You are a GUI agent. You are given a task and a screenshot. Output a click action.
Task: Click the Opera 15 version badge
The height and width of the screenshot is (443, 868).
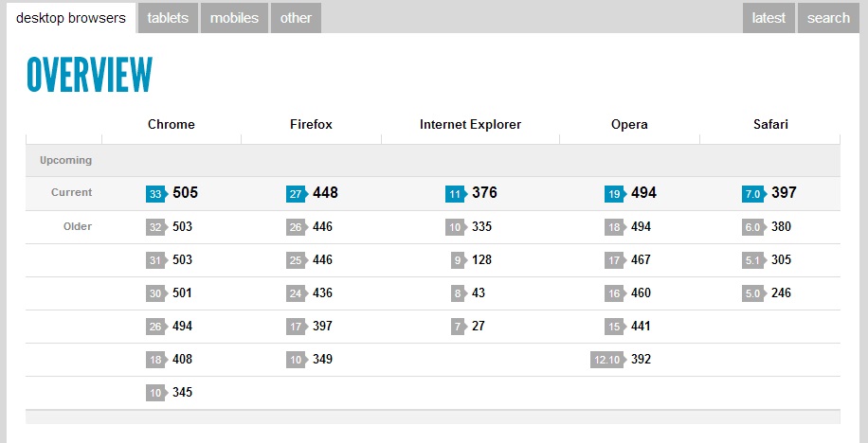click(x=616, y=327)
